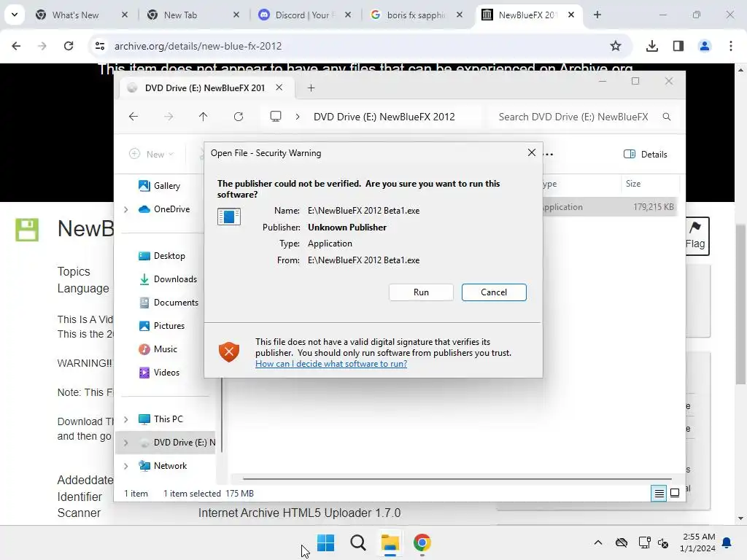The width and height of the screenshot is (747, 560).
Task: Click Google Chrome on the taskbar
Action: (x=422, y=542)
